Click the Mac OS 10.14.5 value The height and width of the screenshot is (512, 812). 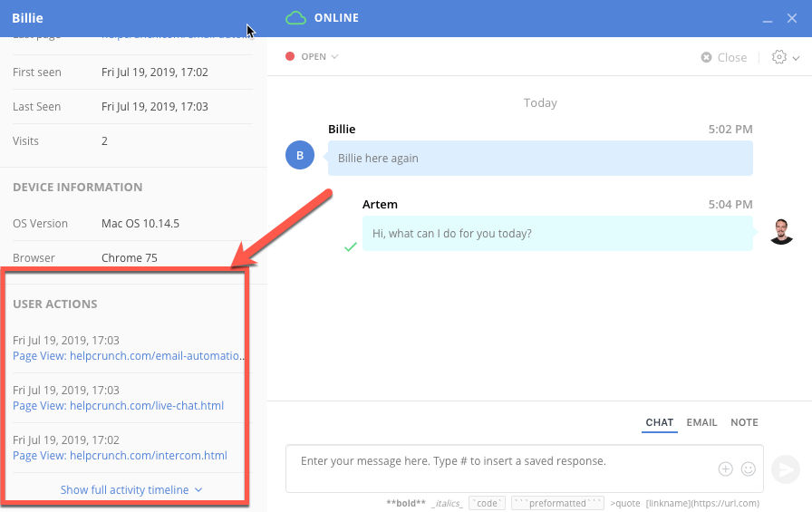click(140, 224)
